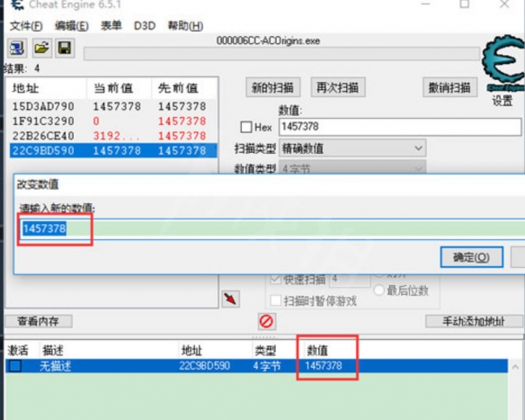The height and width of the screenshot is (420, 525).
Task: Click the open folder toolbar icon
Action: point(42,48)
